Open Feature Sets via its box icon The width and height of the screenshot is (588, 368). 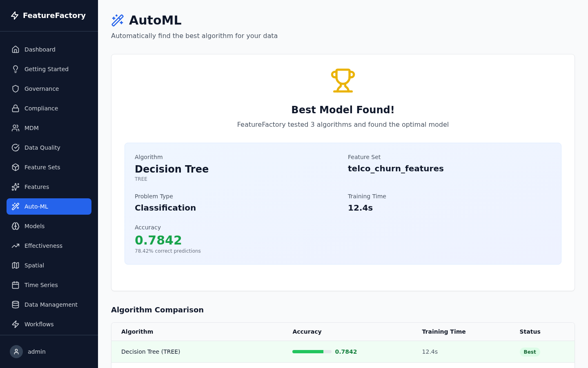pyautogui.click(x=16, y=167)
